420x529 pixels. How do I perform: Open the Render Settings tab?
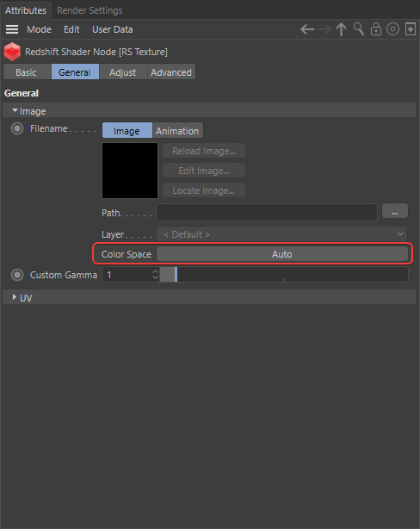tap(90, 10)
